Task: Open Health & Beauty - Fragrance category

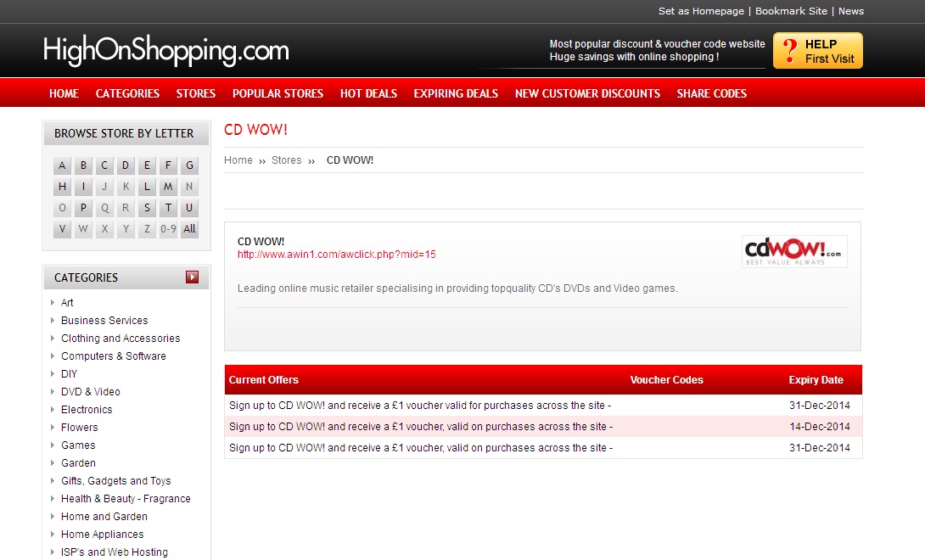Action: tap(126, 499)
